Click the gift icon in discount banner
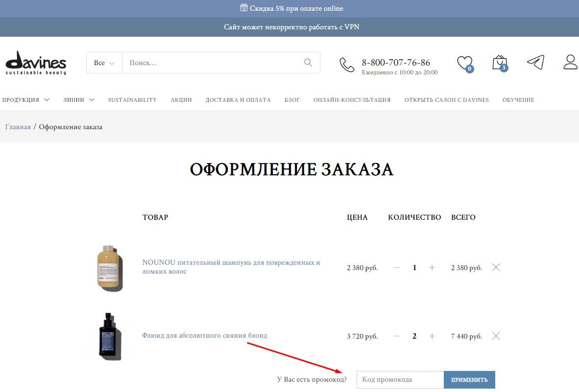 pyautogui.click(x=244, y=8)
